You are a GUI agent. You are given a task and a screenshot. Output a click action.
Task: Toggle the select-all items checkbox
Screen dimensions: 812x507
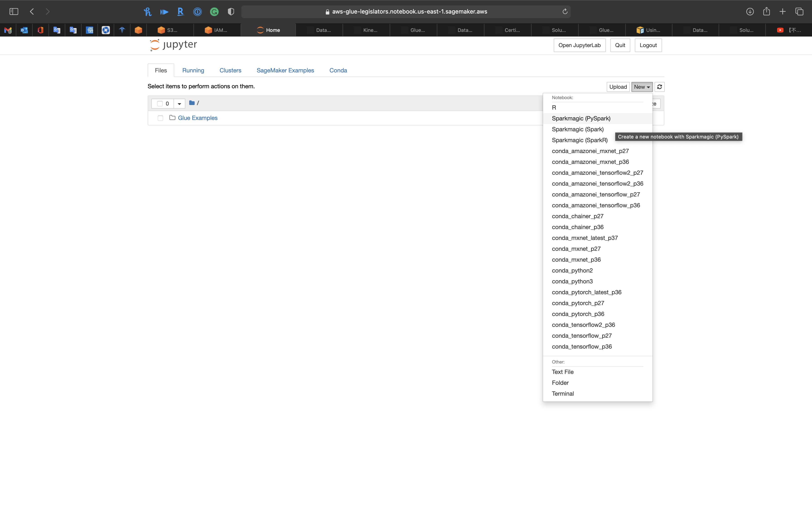160,104
